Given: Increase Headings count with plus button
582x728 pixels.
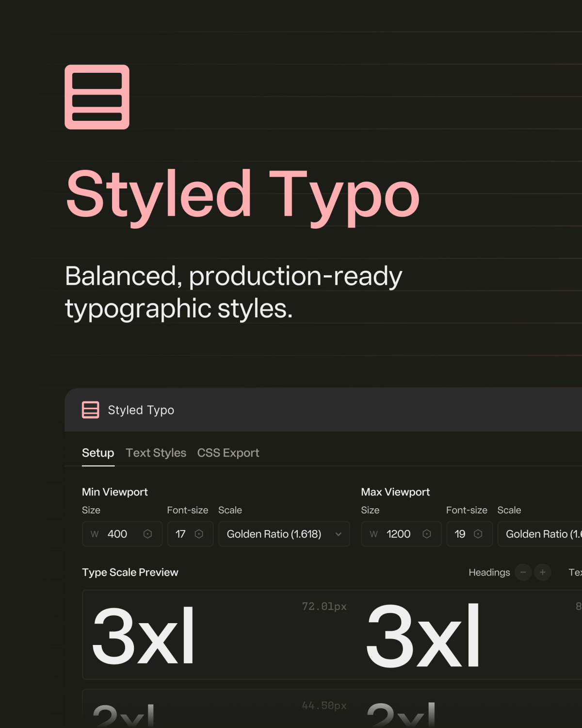Looking at the screenshot, I should [543, 572].
